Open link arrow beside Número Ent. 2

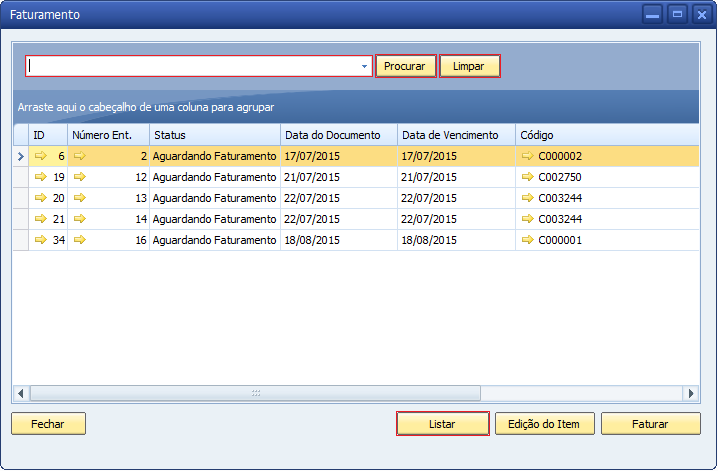[80, 156]
